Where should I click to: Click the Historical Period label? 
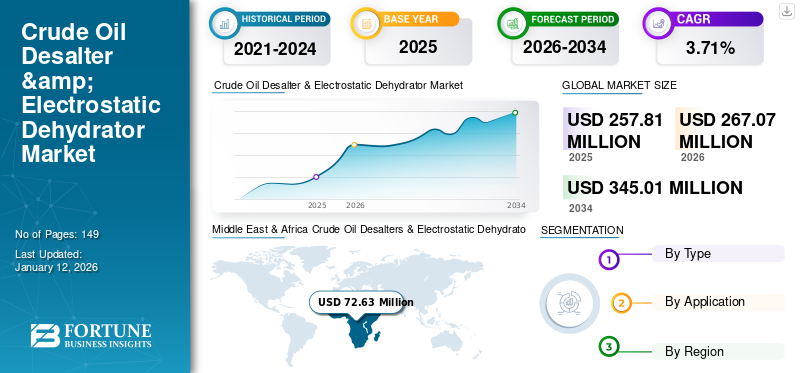pyautogui.click(x=283, y=19)
